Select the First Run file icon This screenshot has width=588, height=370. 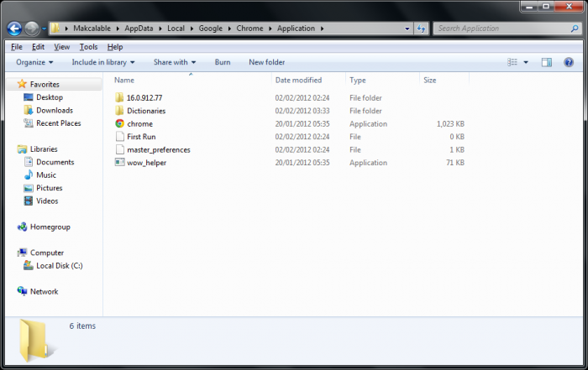(119, 137)
